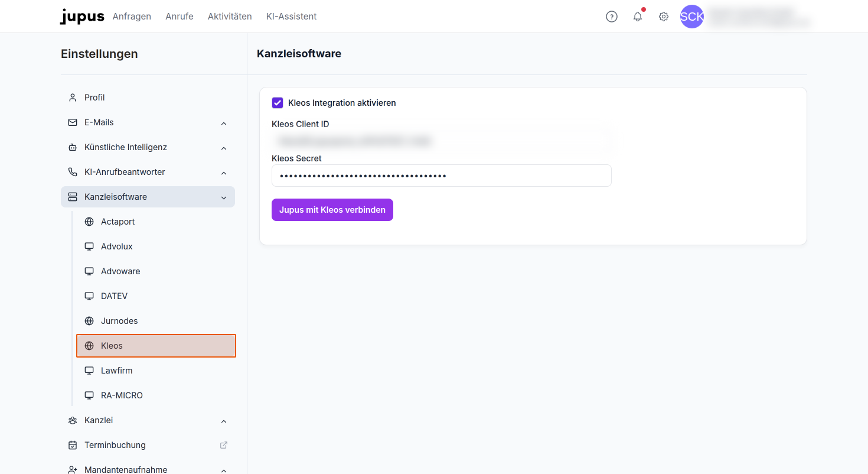
Task: Open the notifications bell
Action: click(x=638, y=17)
